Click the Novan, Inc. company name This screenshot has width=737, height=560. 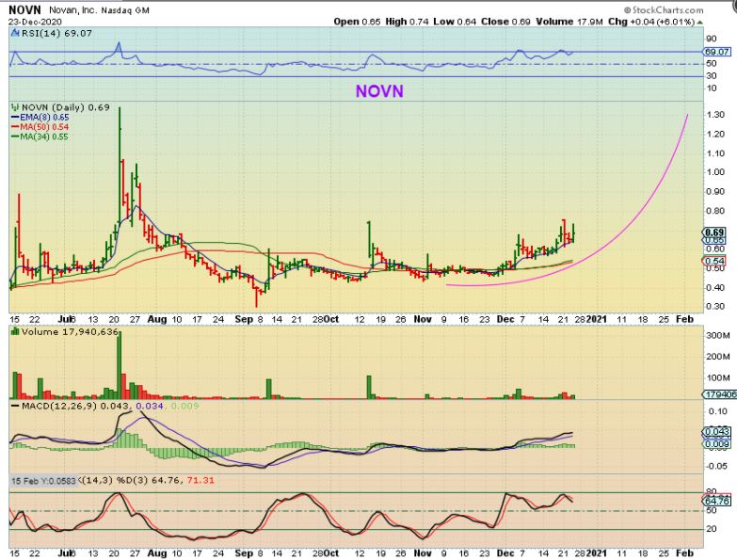(x=72, y=9)
